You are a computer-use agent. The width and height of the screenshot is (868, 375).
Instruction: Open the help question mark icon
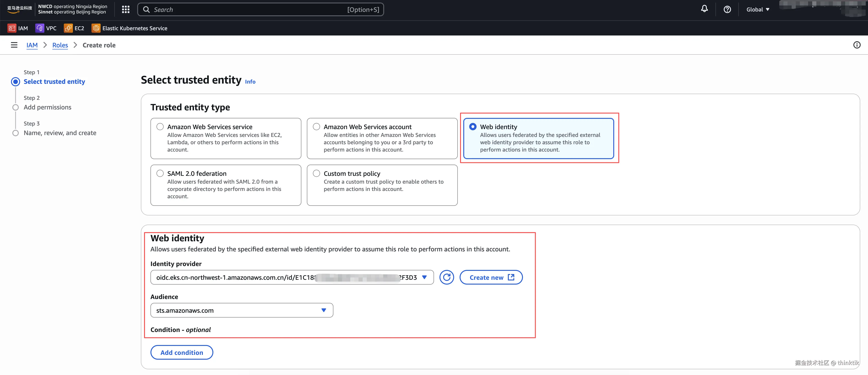click(x=727, y=9)
